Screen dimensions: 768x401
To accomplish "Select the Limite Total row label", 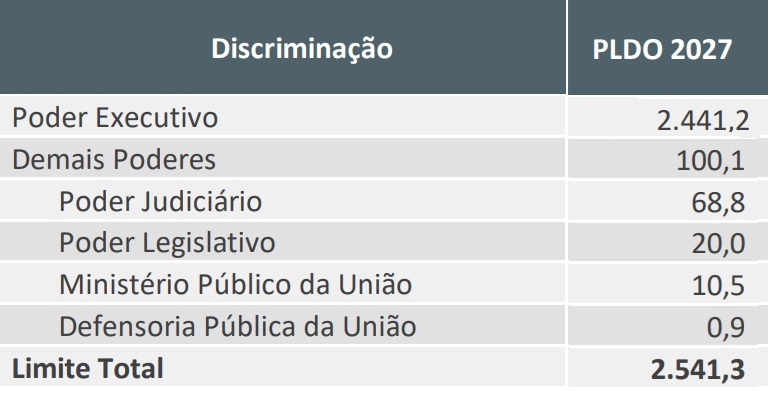I will 86,368.
